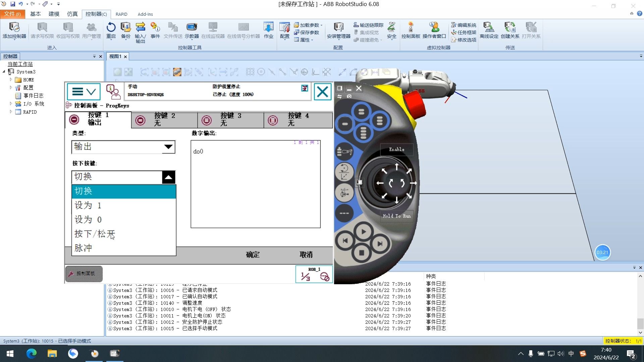Select 事件日志 in the controller tree
644x362 pixels.
[x=33, y=96]
